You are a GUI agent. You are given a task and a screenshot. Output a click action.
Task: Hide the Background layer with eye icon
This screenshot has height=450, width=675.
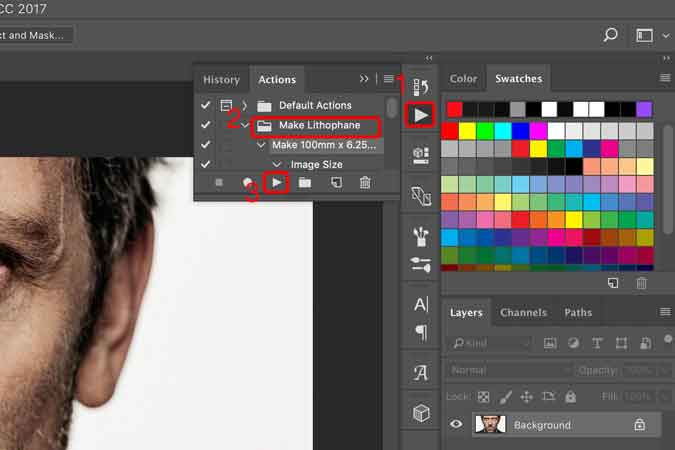(456, 425)
